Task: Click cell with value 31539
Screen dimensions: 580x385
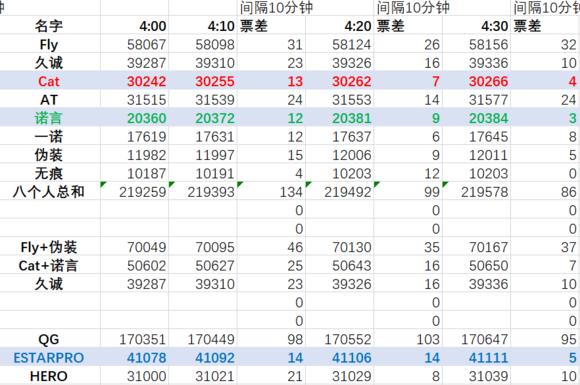Action: (x=203, y=99)
